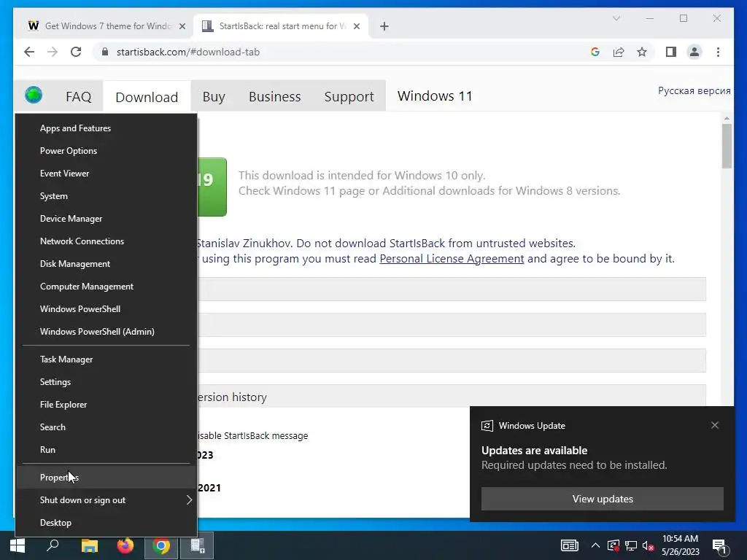Open the Business site tab
Image resolution: width=747 pixels, height=560 pixels.
coord(275,97)
